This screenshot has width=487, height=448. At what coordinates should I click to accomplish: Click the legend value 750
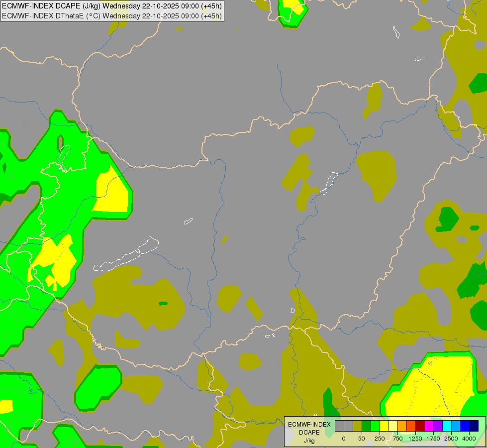pyautogui.click(x=397, y=439)
